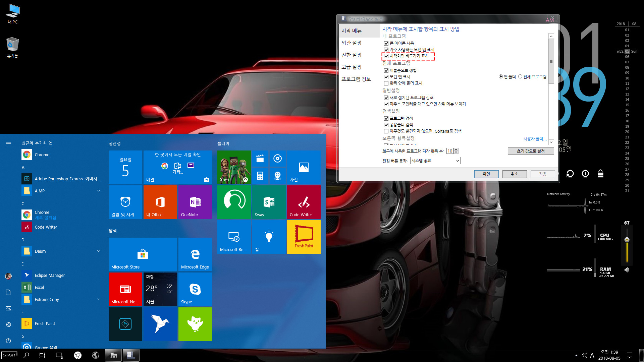Open Groove music small tile

coord(277,159)
